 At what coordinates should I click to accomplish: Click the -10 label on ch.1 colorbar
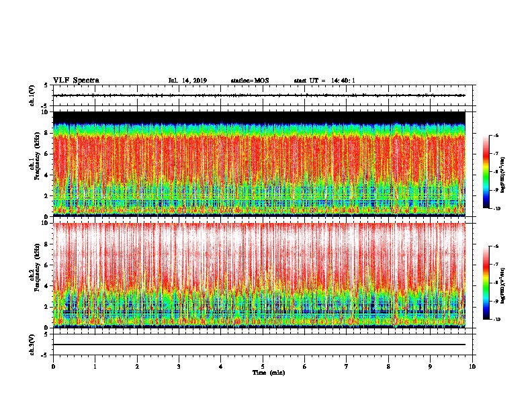tap(497, 209)
